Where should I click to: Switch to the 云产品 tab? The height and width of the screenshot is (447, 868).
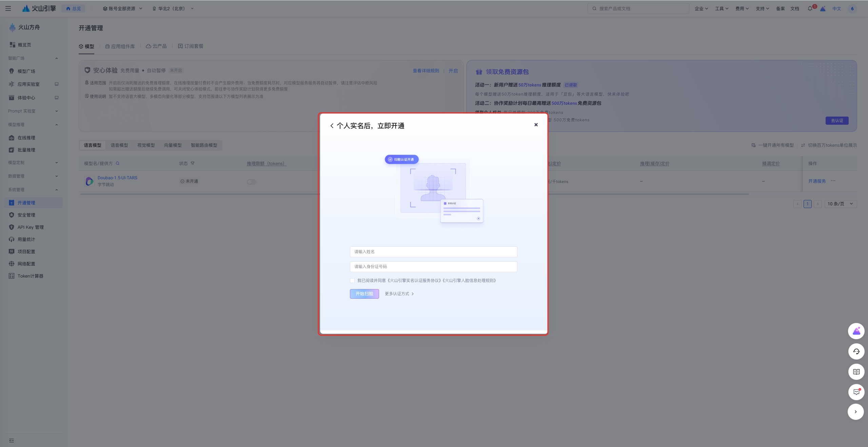click(x=156, y=46)
